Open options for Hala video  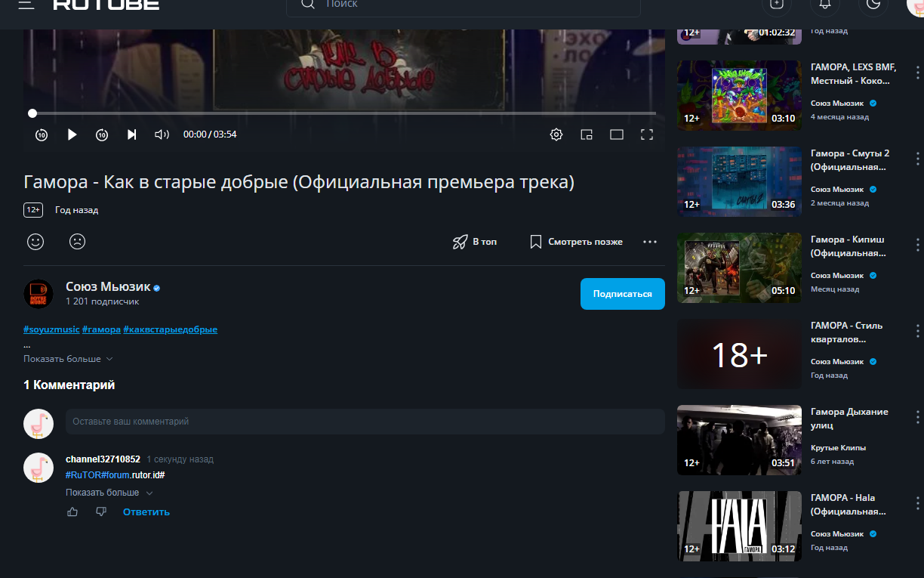pyautogui.click(x=917, y=503)
